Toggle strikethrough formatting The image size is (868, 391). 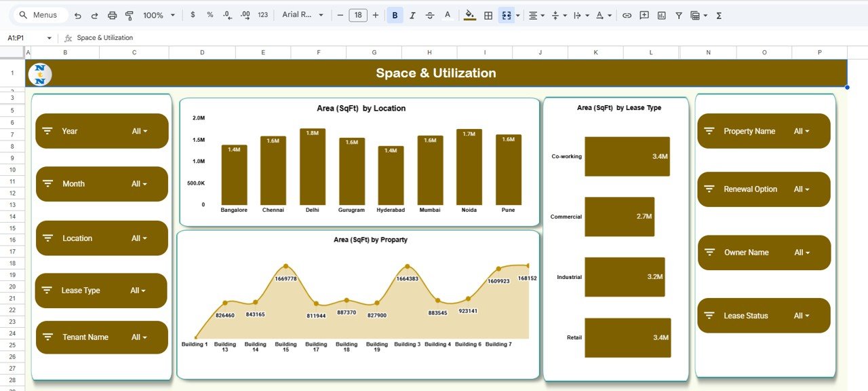pyautogui.click(x=430, y=15)
